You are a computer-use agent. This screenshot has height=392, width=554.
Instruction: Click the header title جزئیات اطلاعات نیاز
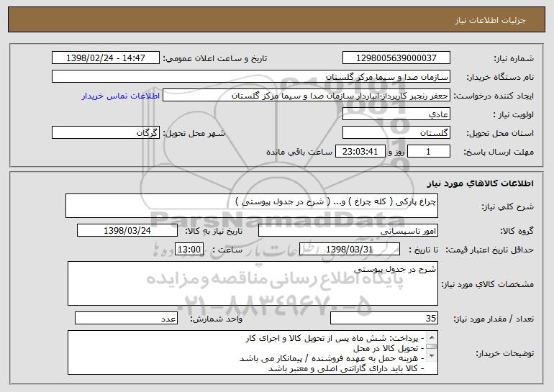tap(490, 20)
